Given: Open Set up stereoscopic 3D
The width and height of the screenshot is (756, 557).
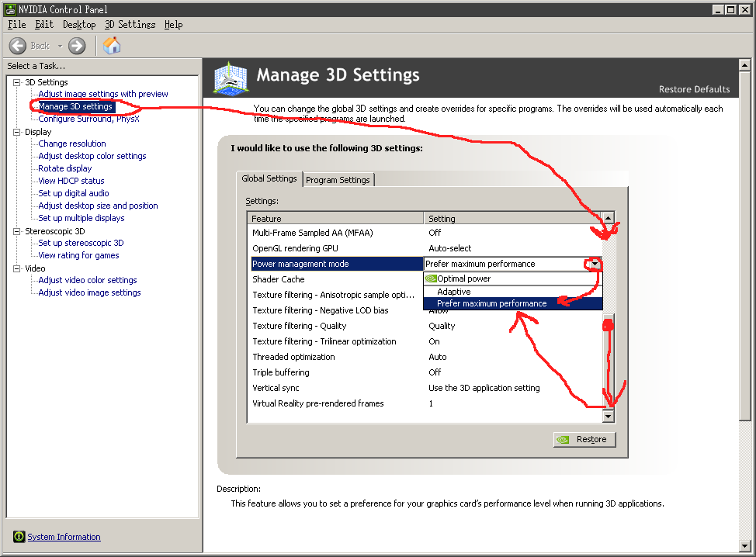Looking at the screenshot, I should tap(81, 243).
